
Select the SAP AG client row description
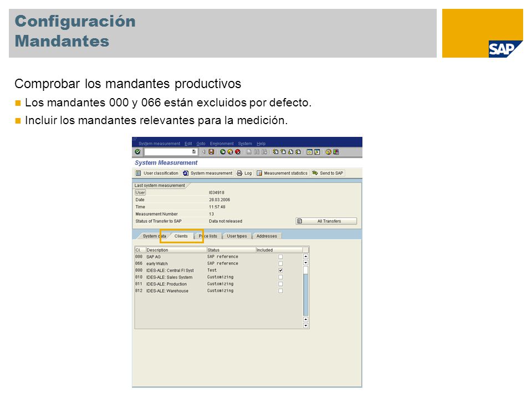[x=154, y=257]
